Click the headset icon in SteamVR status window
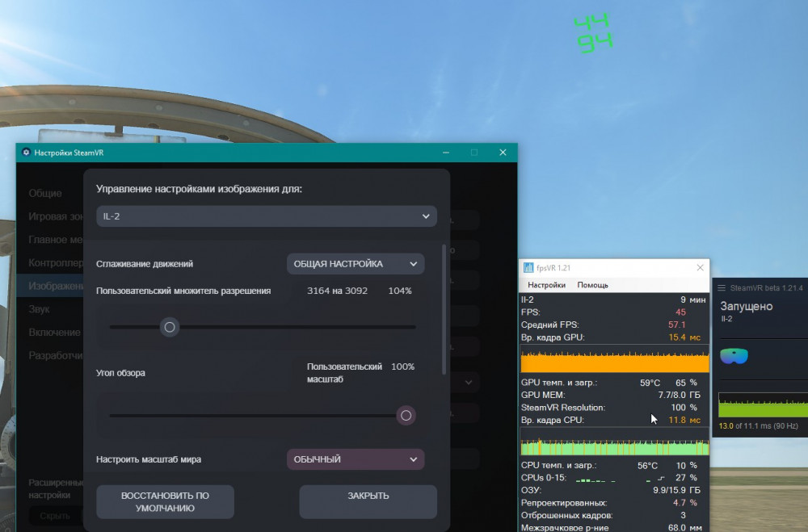 (734, 356)
